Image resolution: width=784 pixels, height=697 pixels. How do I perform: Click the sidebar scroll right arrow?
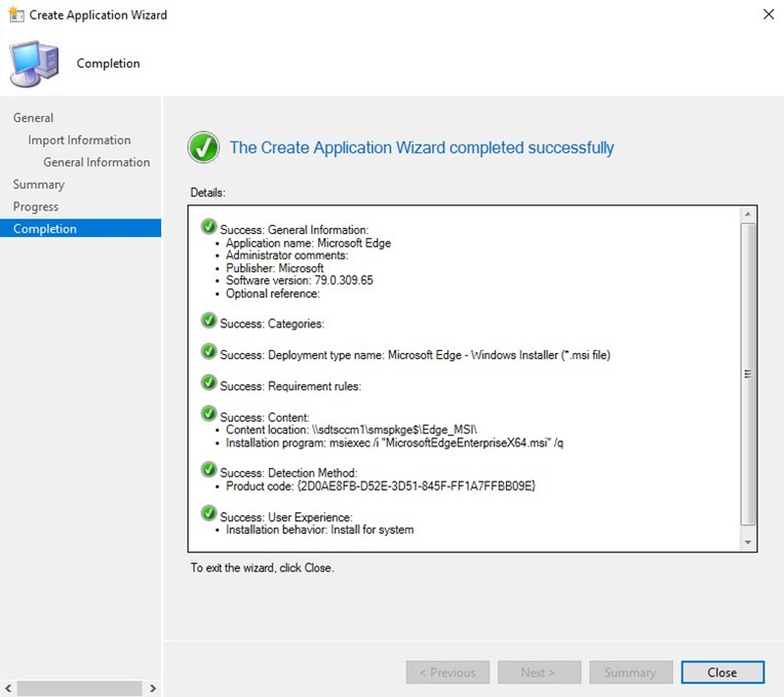153,688
